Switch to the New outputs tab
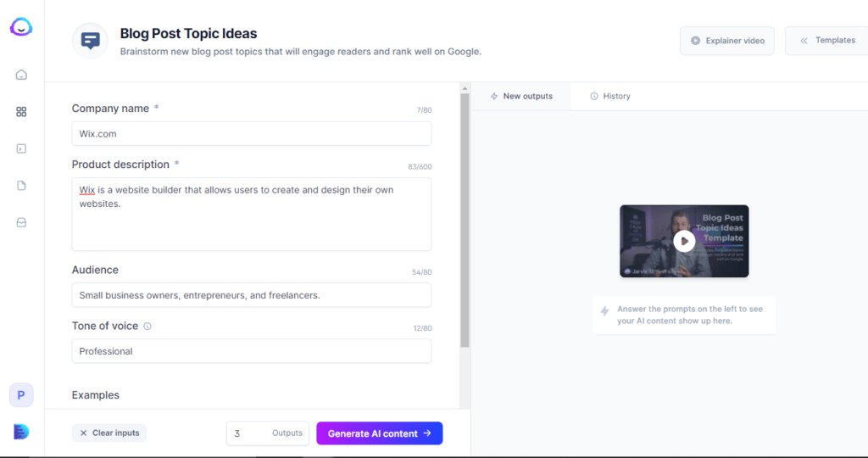 (x=520, y=97)
